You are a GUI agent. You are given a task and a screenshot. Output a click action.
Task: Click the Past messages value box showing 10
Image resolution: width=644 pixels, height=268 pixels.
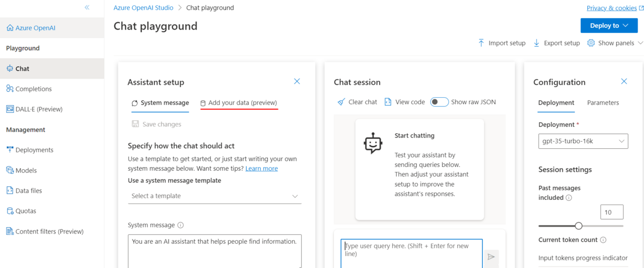coord(612,212)
